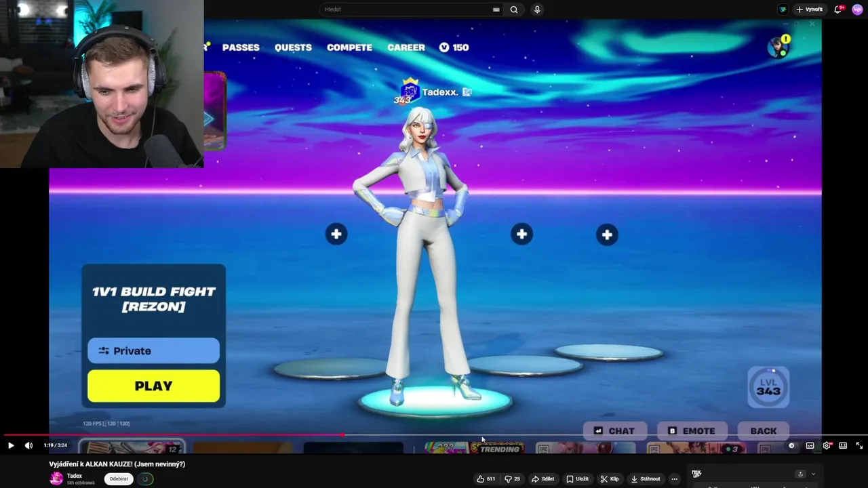Click the yellow PLAY button
This screenshot has height=488, width=868.
153,386
